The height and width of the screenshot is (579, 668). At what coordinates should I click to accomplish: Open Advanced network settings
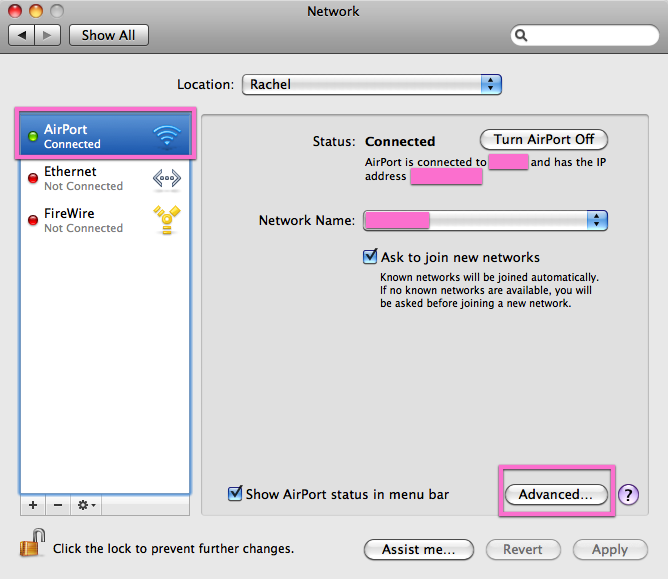pos(556,494)
